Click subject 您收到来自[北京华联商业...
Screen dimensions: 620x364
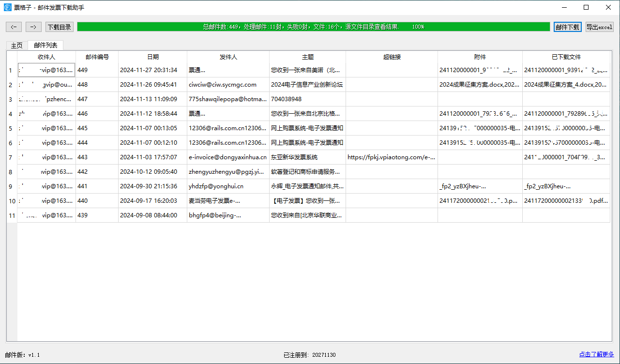(307, 215)
